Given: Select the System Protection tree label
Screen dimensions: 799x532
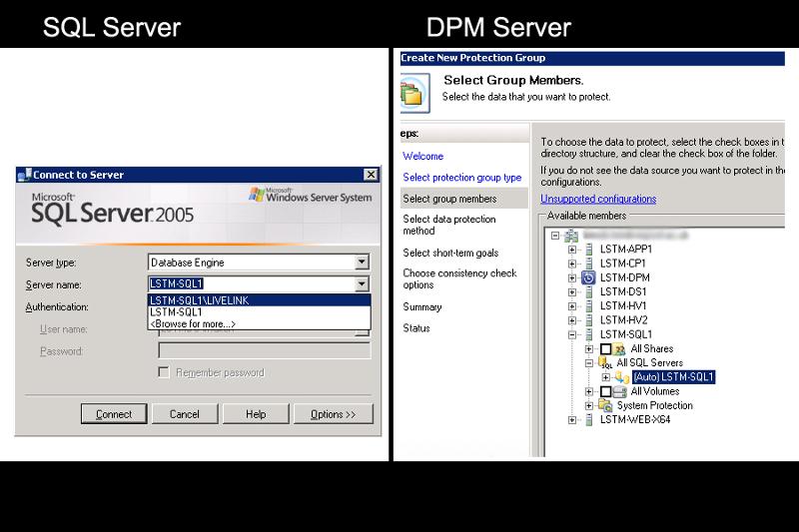Looking at the screenshot, I should point(655,406).
